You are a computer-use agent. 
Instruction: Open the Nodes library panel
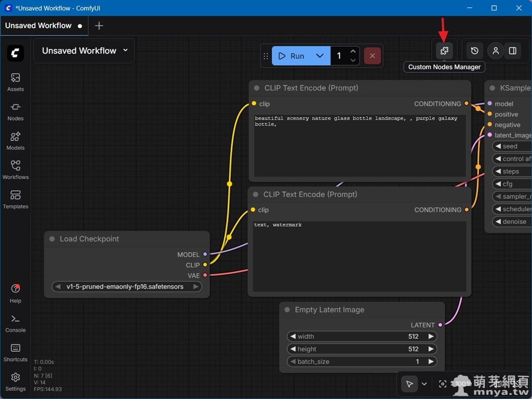[x=16, y=111]
